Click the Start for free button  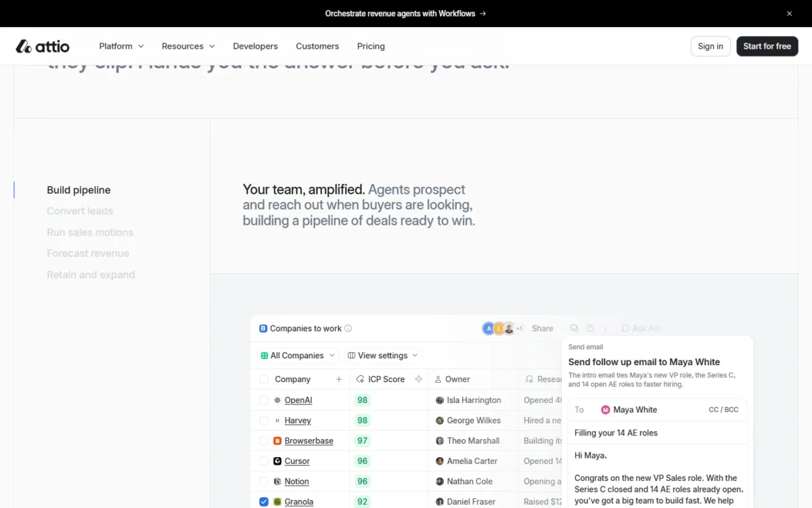tap(767, 46)
